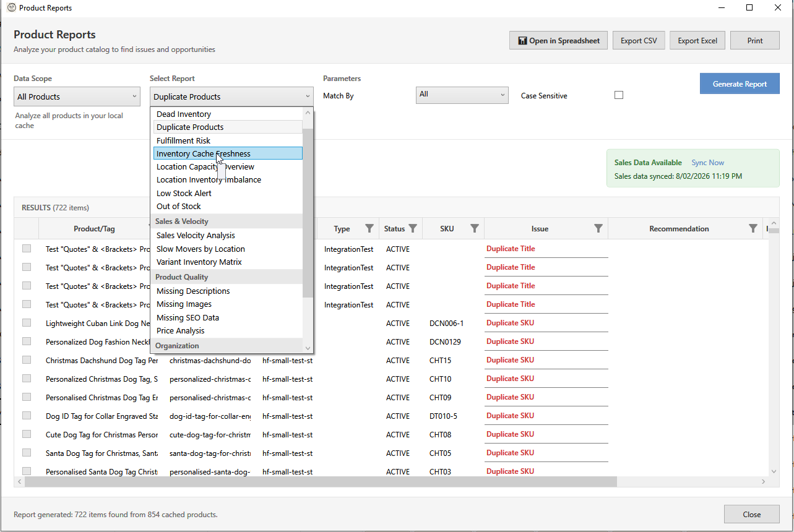Check the first Test Quotes product row
Viewport: 794px width, 532px height.
tap(26, 248)
